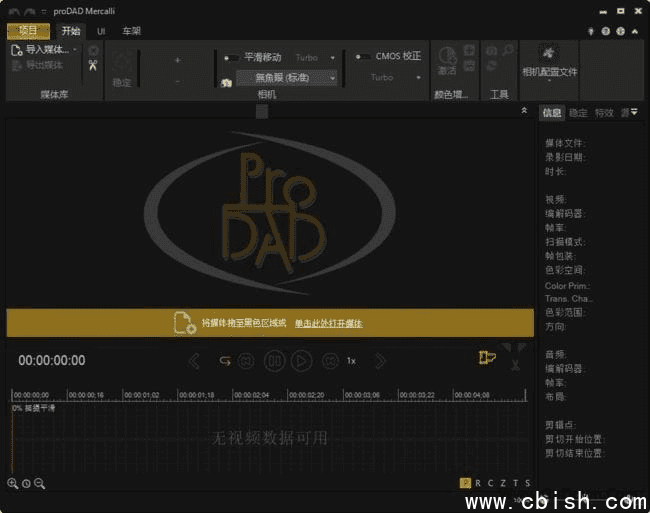650x513 pixels.
Task: Click the cut scissors icon near player
Action: coord(515,365)
